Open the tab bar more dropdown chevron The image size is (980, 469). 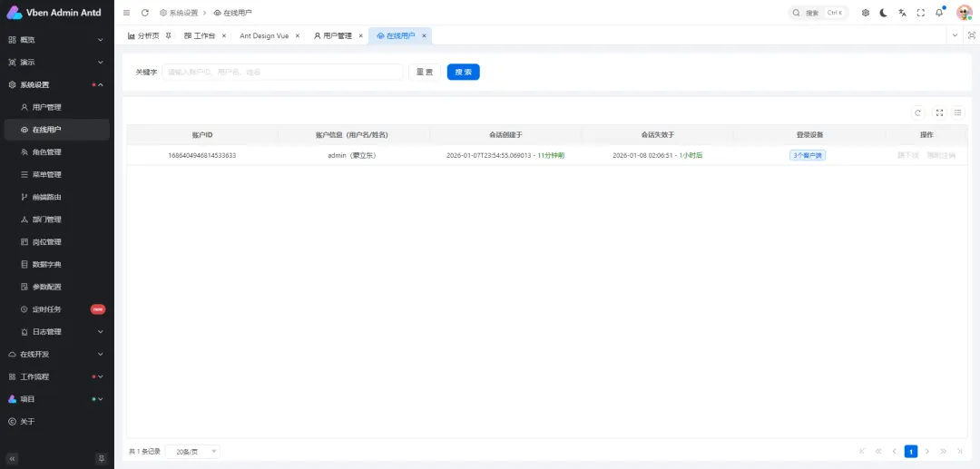[x=955, y=35]
